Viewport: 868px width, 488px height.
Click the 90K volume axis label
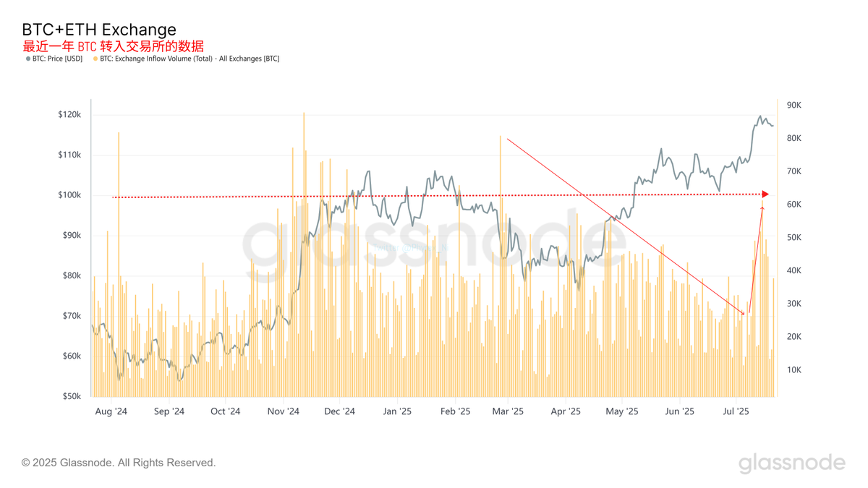(794, 106)
